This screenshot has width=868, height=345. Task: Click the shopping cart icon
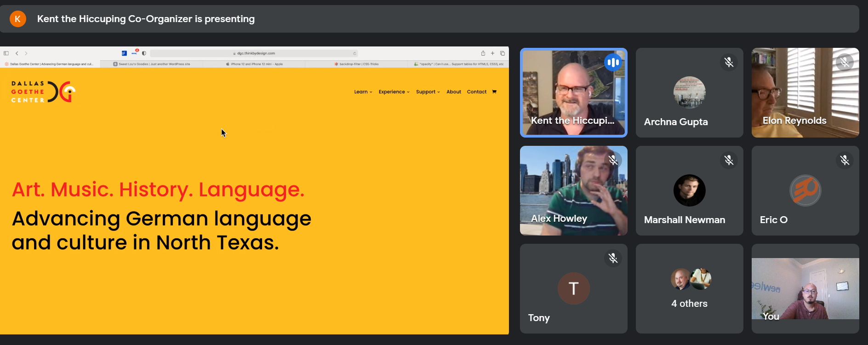494,92
